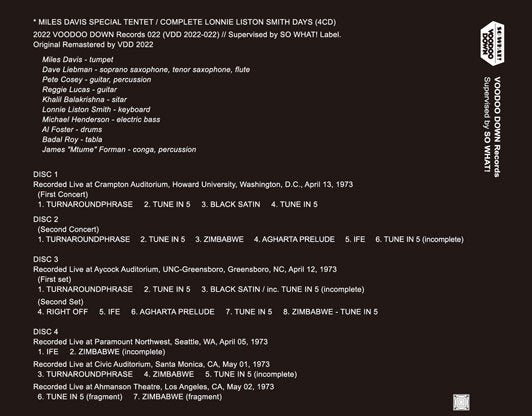Viewport: 532px width, 416px height.
Task: Click Miles Davis - trumpet credit
Action: [78, 59]
